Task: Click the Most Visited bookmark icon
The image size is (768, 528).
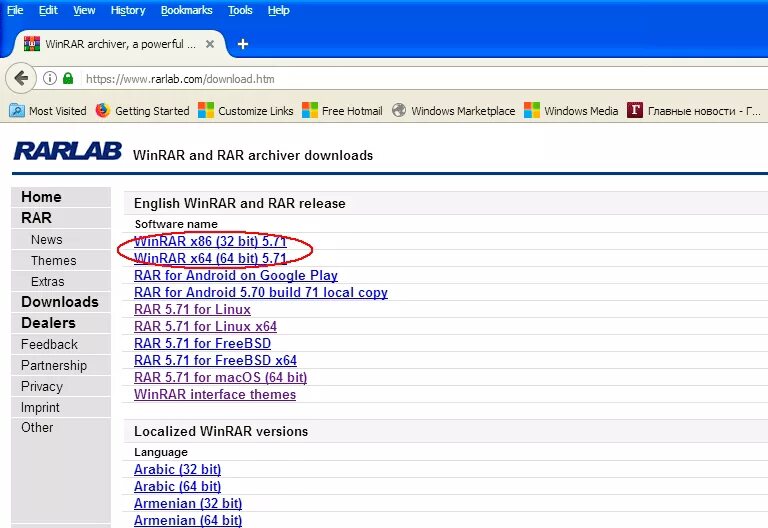Action: tap(17, 110)
